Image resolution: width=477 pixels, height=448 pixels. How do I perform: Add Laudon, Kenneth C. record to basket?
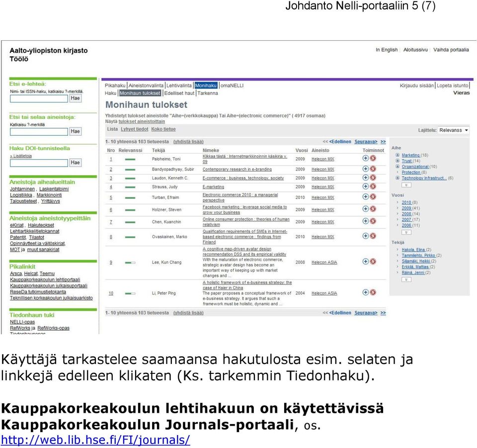click(365, 178)
